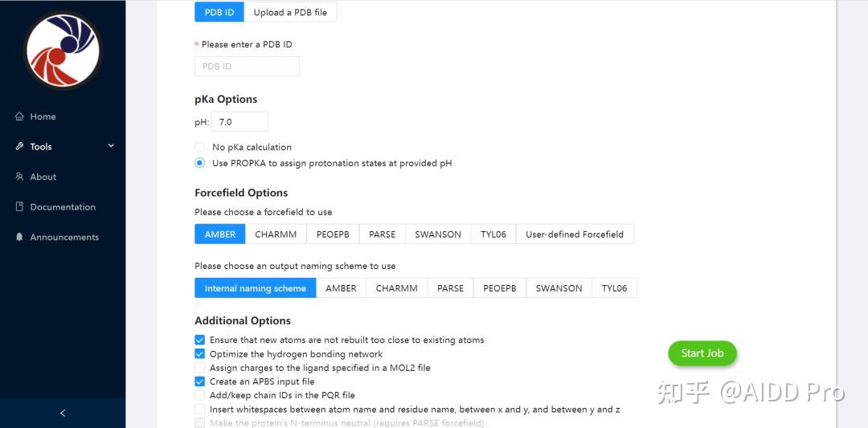Click the About people icon
Screen dimensions: 868x428
click(19, 177)
